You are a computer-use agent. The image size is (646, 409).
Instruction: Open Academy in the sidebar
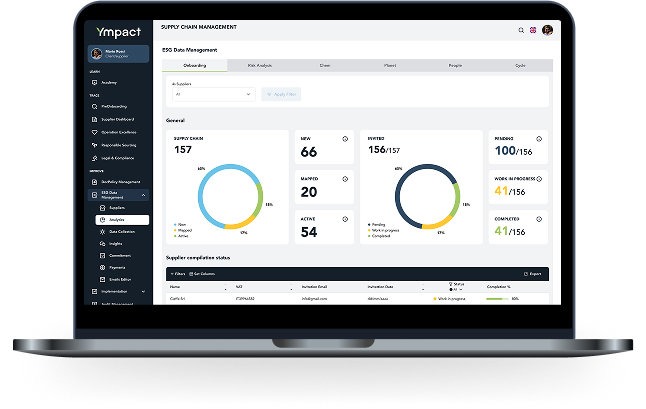click(109, 82)
